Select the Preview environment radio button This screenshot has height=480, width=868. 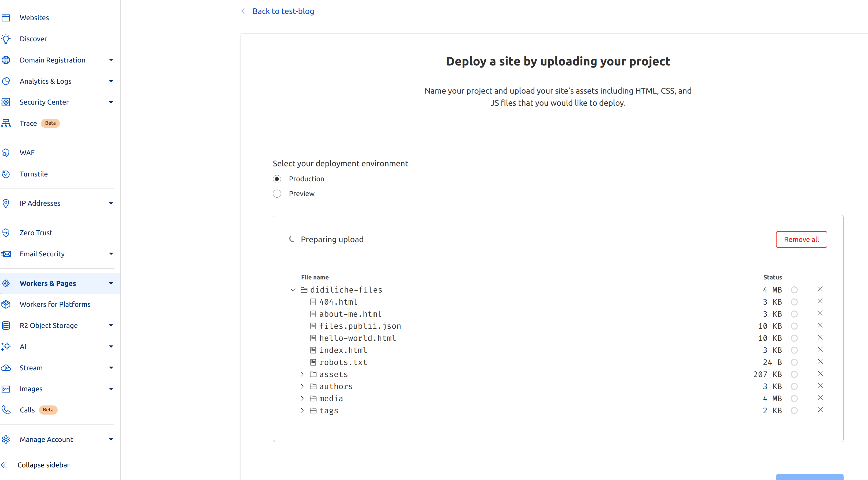point(277,194)
